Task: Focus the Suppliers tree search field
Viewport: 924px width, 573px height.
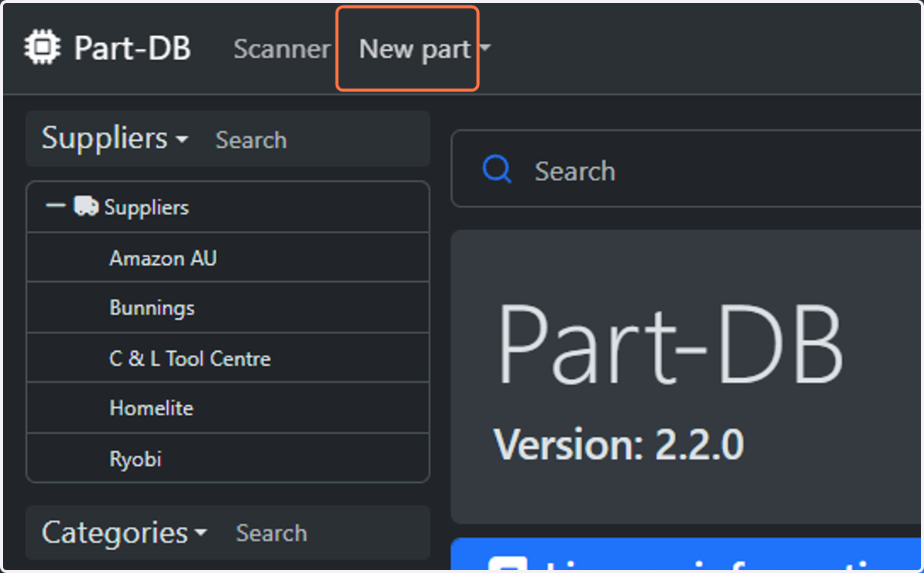Action: pos(317,139)
